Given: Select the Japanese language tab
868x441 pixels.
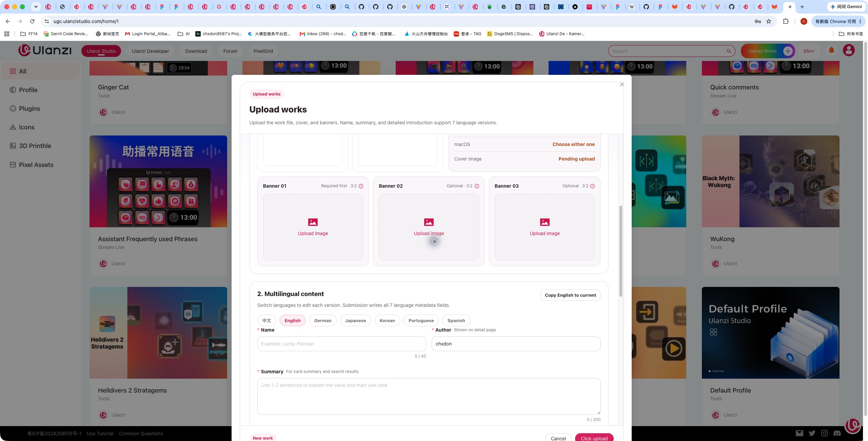Looking at the screenshot, I should pos(355,320).
